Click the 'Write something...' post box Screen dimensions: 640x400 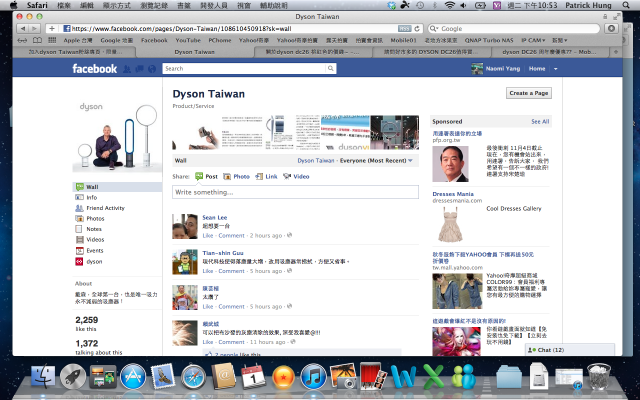(x=296, y=192)
